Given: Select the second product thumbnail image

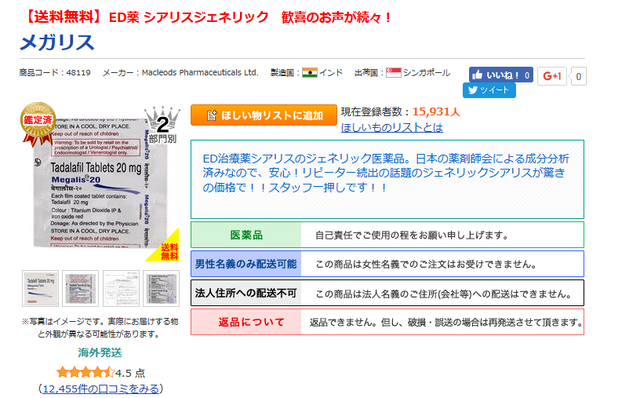Looking at the screenshot, I should click(80, 288).
